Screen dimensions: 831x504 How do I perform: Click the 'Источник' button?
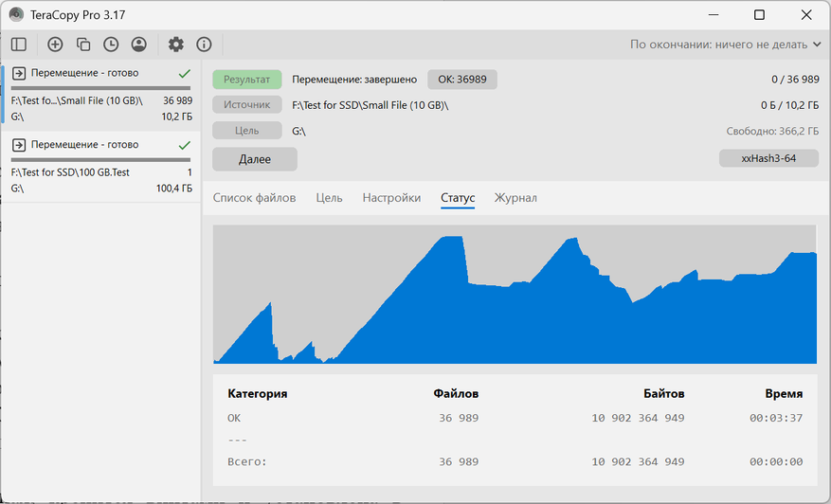pos(247,105)
